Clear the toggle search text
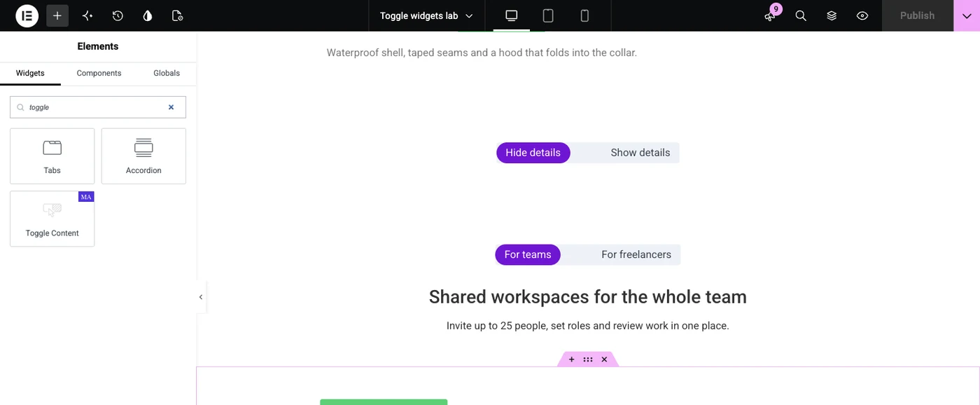980x405 pixels. [x=171, y=107]
